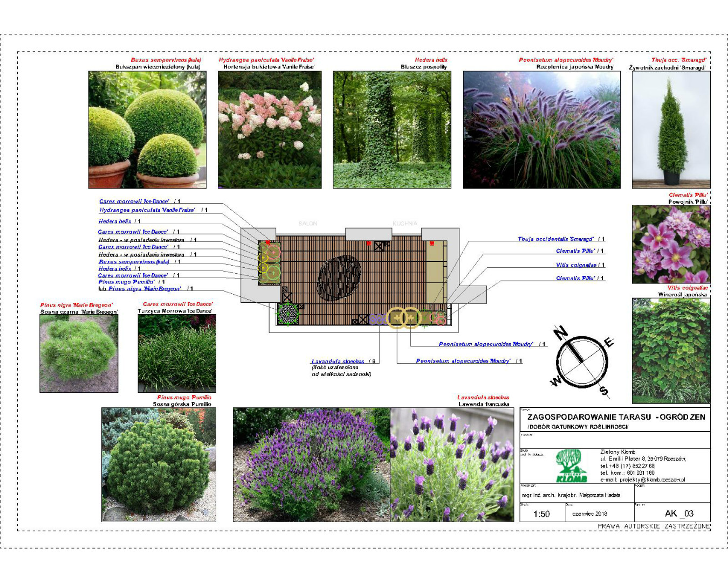This screenshot has width=728, height=582.
Task: Select the 'Bluszcz pospolity' caption
Action: pyautogui.click(x=424, y=67)
